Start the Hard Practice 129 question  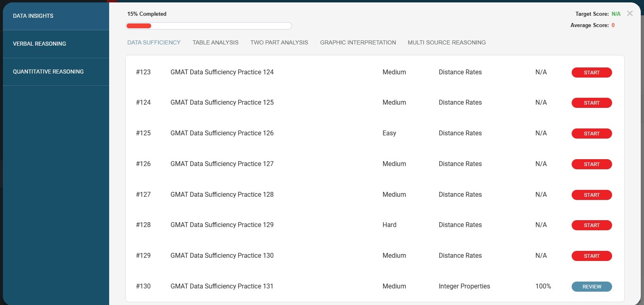pos(591,225)
